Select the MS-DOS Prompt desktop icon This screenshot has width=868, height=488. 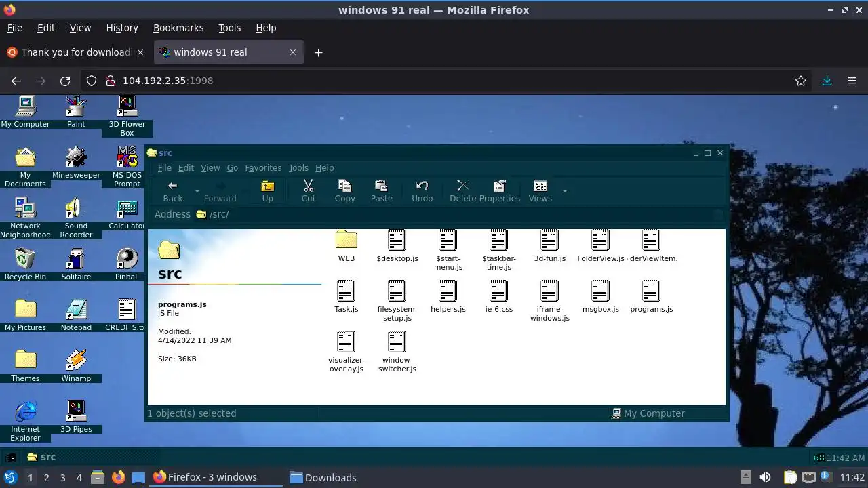tap(127, 167)
